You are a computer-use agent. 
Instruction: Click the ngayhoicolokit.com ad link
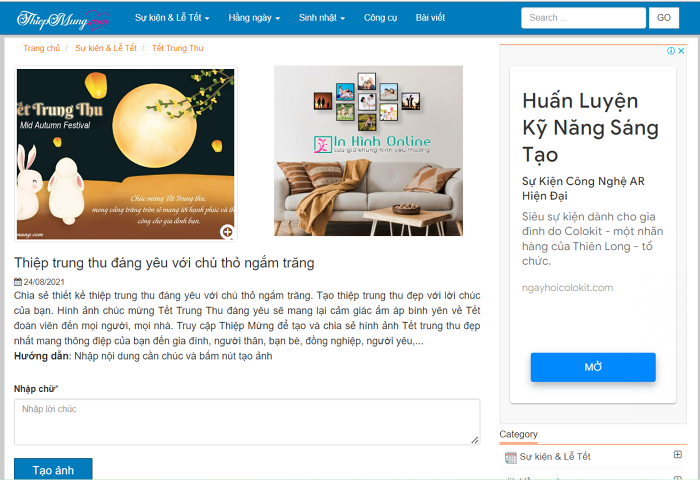click(567, 288)
